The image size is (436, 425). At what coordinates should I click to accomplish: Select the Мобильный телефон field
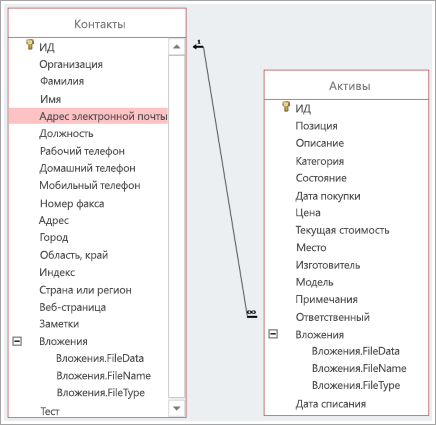tap(90, 185)
